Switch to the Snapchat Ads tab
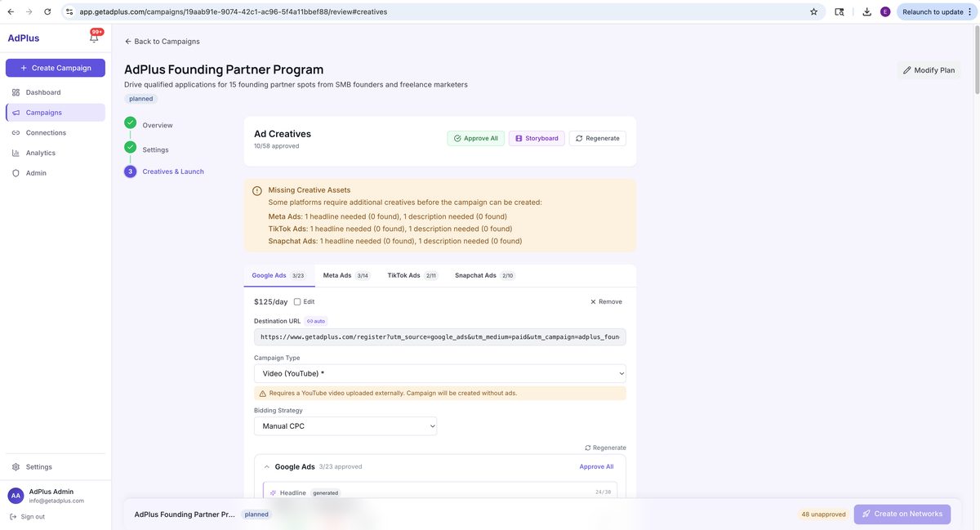980x530 pixels. [x=484, y=275]
